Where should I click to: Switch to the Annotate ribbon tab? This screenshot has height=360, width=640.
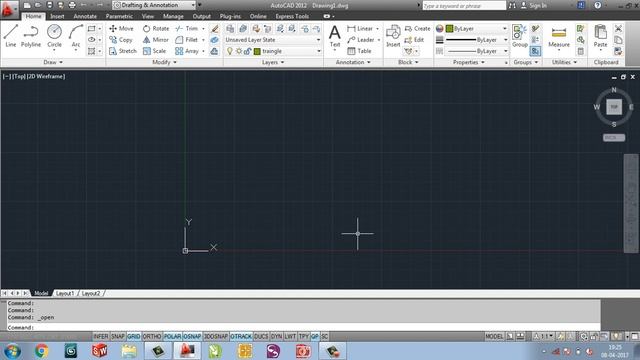[85, 16]
